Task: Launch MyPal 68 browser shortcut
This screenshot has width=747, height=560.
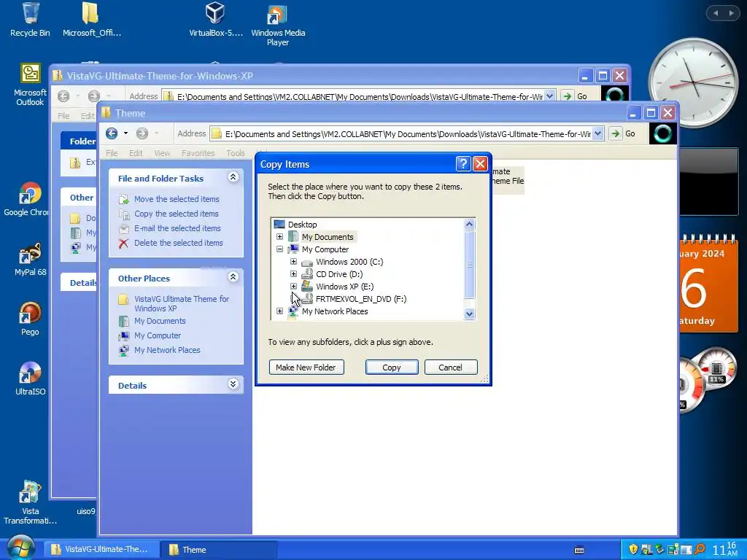Action: tap(30, 259)
